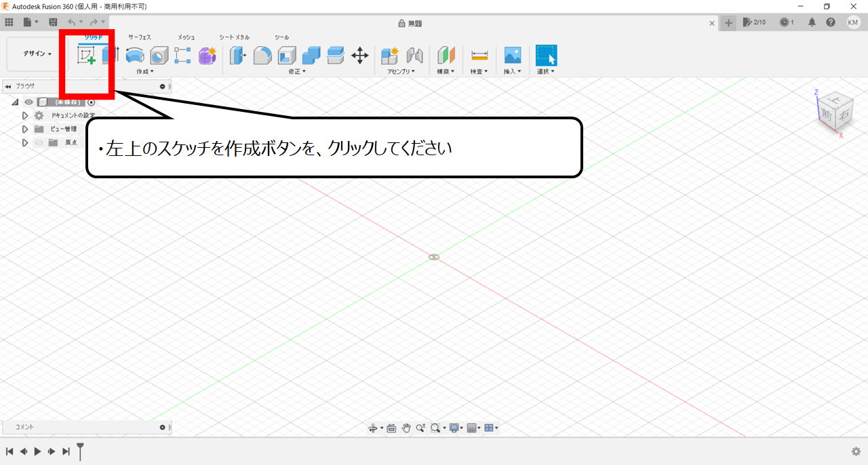Click the Zoom Window tool

435,428
